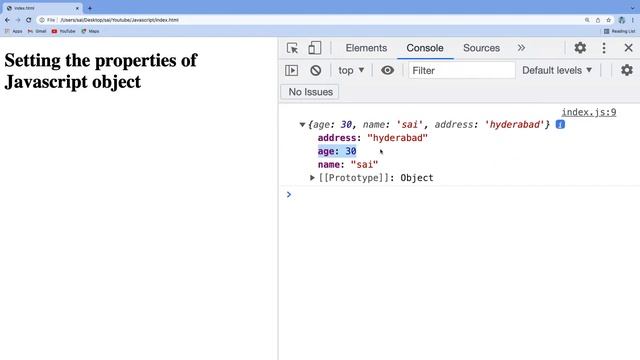Open the DevTools settings gear
Screen dimensions: 640x360
tap(580, 48)
